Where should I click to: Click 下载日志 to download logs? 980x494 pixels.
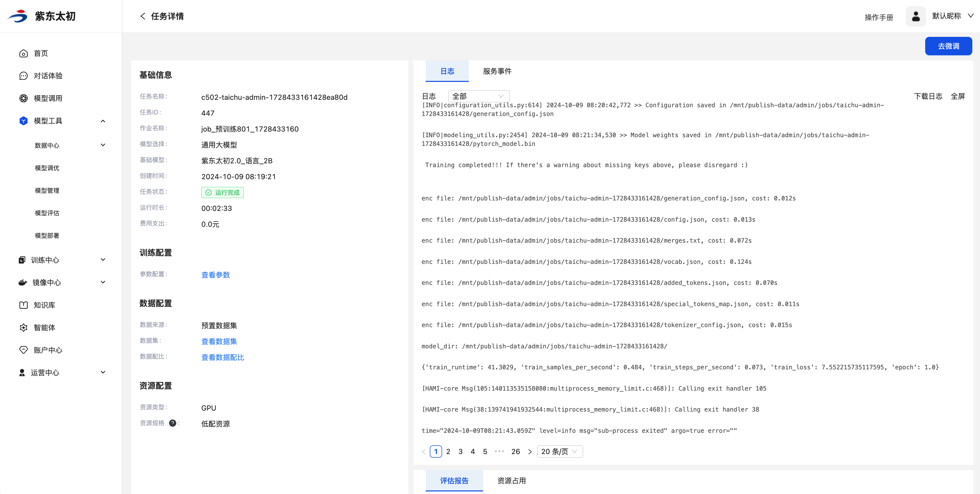(x=928, y=96)
